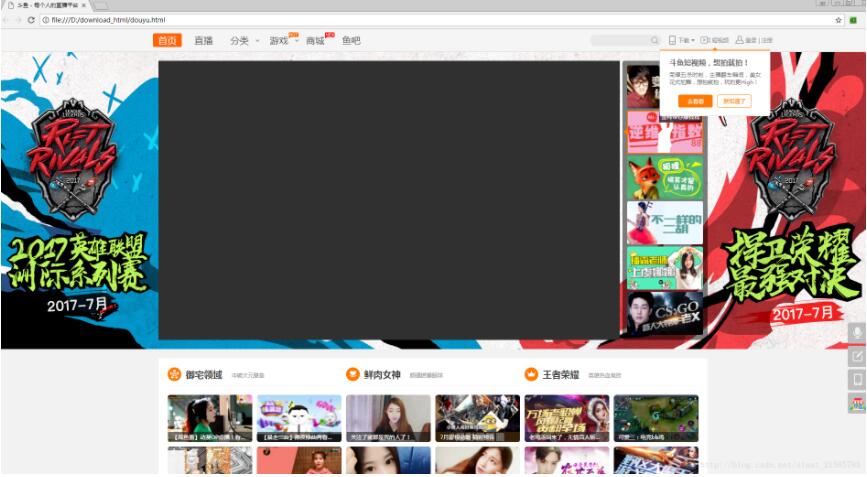The height and width of the screenshot is (477, 867).
Task: Expand the 下载 dropdown arrow
Action: click(x=692, y=40)
